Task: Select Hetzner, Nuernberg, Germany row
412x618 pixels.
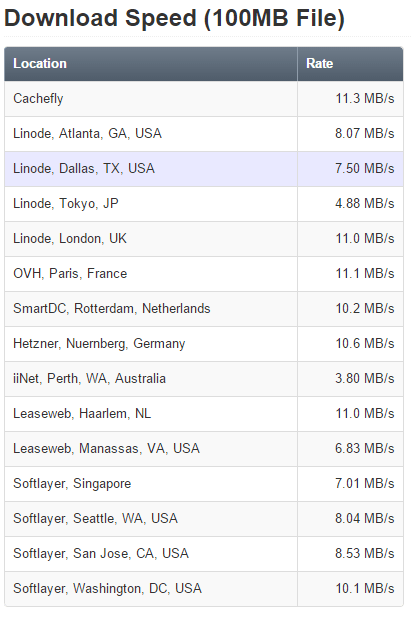Action: (204, 344)
